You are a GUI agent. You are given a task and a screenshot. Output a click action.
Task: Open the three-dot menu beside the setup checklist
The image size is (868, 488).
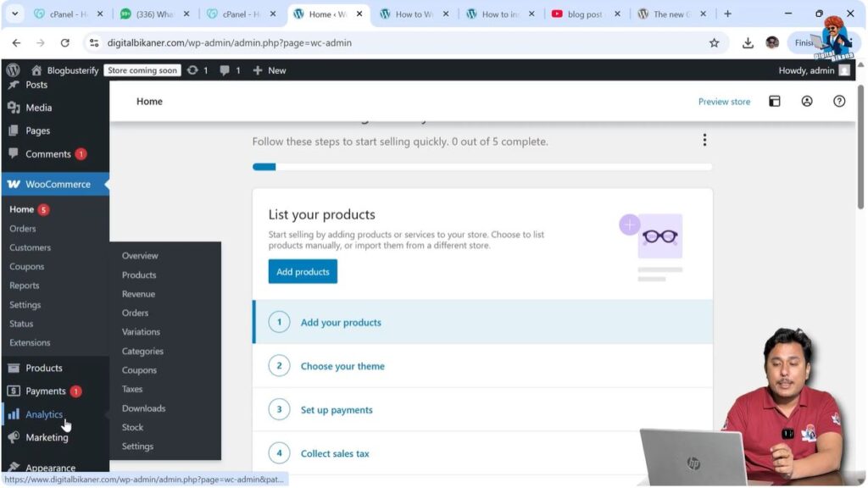click(x=704, y=140)
